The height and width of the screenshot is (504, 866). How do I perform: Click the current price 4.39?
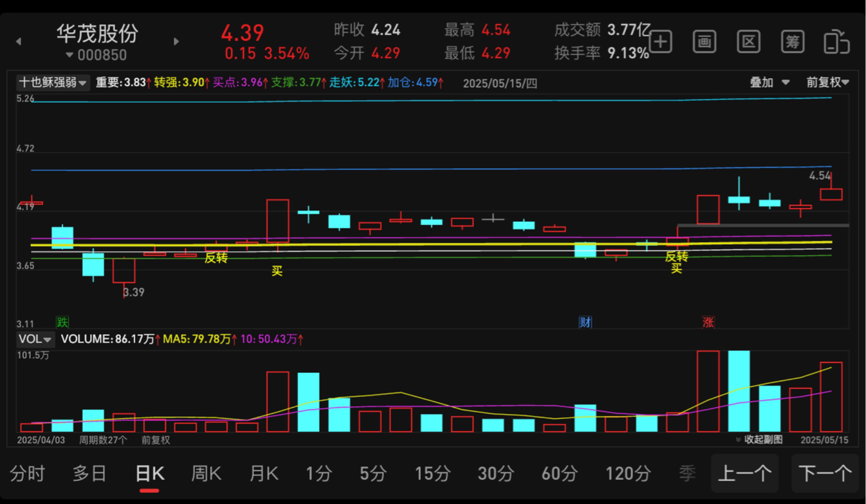(242, 33)
